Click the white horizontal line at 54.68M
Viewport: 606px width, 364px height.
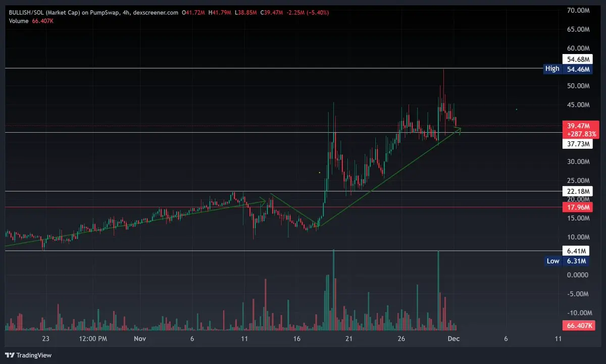pos(283,68)
